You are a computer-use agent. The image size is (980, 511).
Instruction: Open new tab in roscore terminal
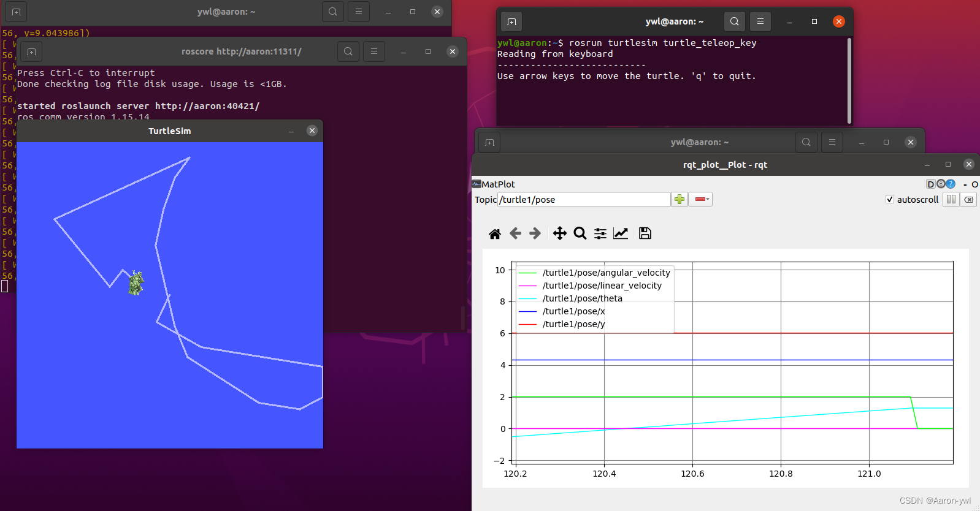point(31,52)
